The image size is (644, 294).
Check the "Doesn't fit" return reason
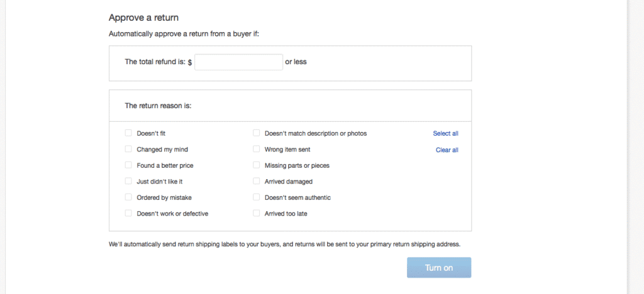tap(128, 133)
